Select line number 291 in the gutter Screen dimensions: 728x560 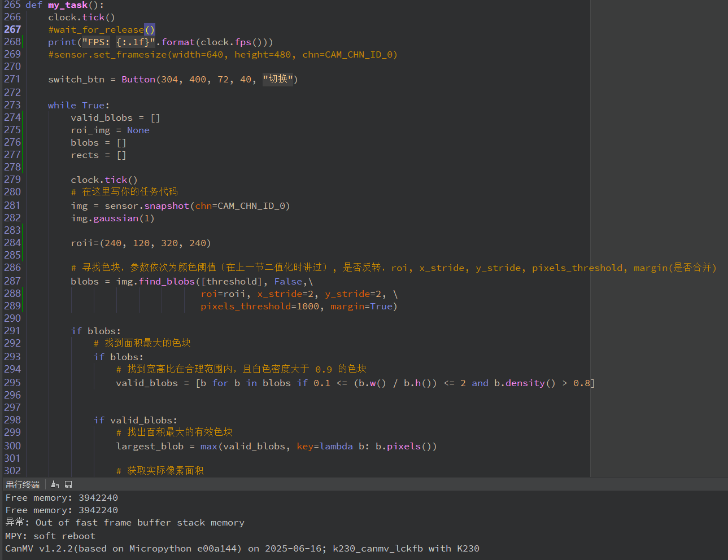pos(12,331)
